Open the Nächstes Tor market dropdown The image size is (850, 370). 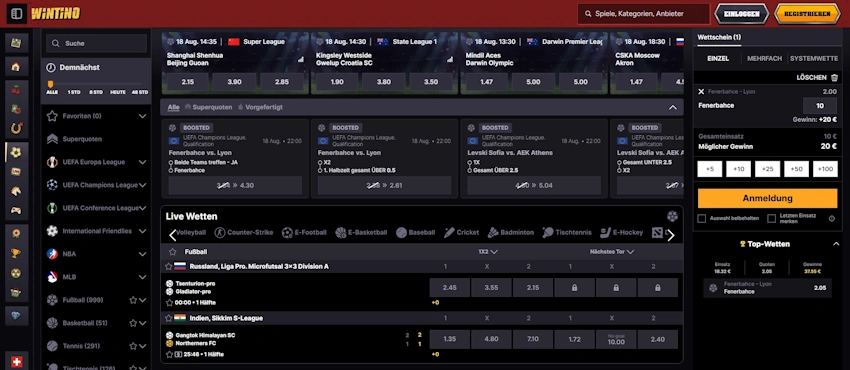coord(612,252)
